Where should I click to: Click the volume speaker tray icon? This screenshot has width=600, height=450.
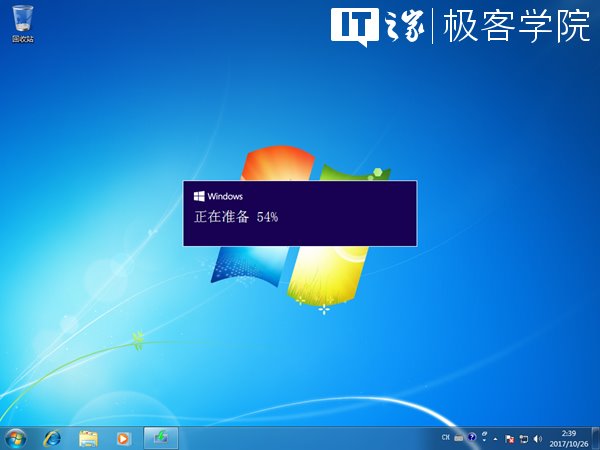[x=538, y=439]
